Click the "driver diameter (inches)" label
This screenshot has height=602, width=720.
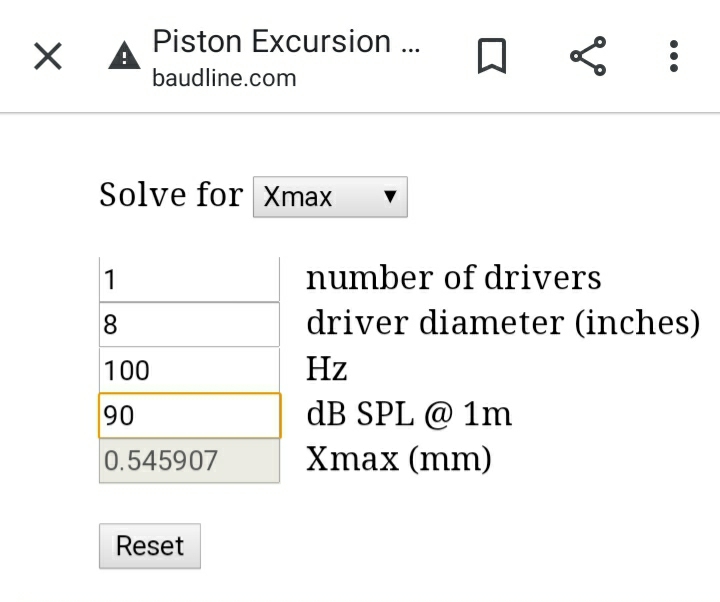pyautogui.click(x=503, y=323)
